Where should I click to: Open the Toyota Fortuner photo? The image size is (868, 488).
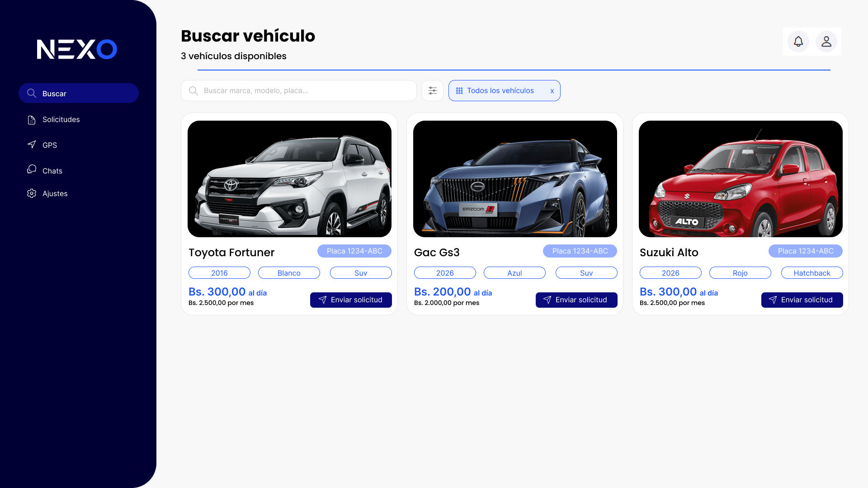point(289,179)
